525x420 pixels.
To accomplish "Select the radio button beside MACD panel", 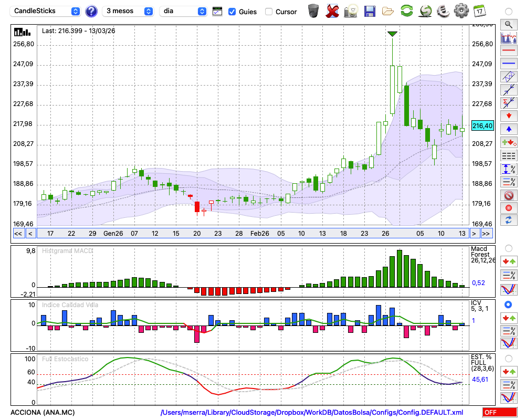I will 508,248.
